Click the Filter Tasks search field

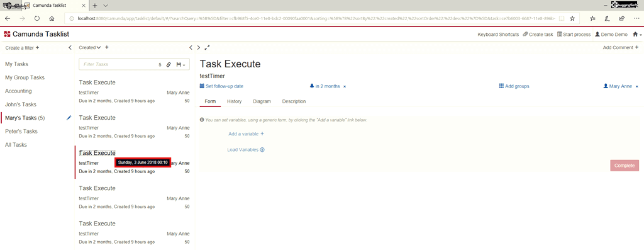coord(119,65)
